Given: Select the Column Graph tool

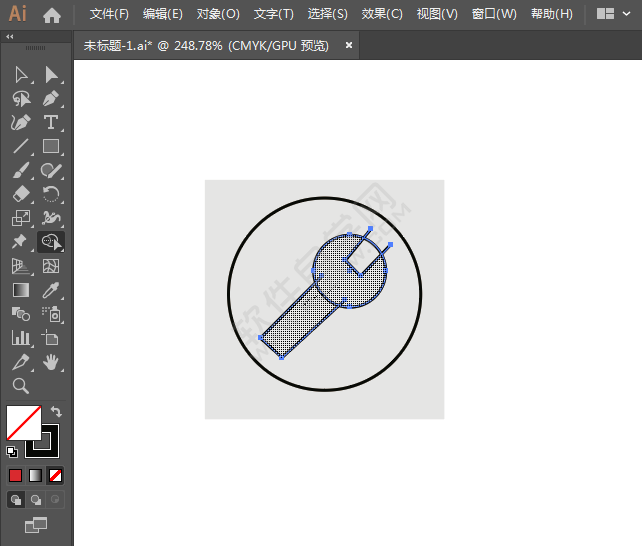Looking at the screenshot, I should [21, 338].
